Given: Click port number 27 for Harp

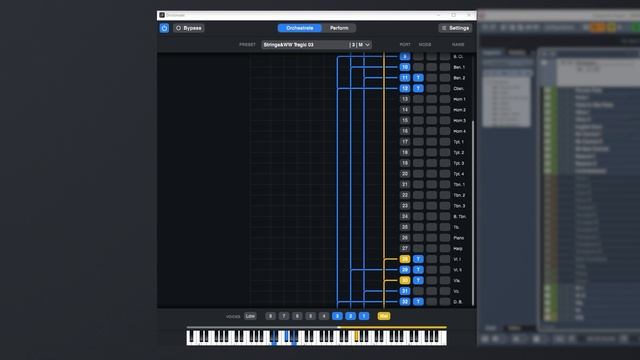Looking at the screenshot, I should coord(404,248).
